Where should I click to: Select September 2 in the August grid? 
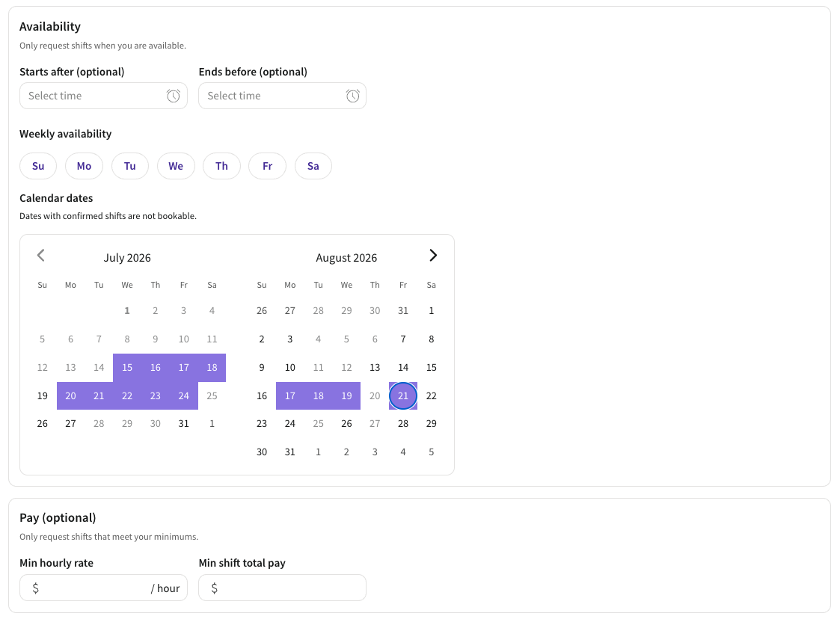(346, 452)
